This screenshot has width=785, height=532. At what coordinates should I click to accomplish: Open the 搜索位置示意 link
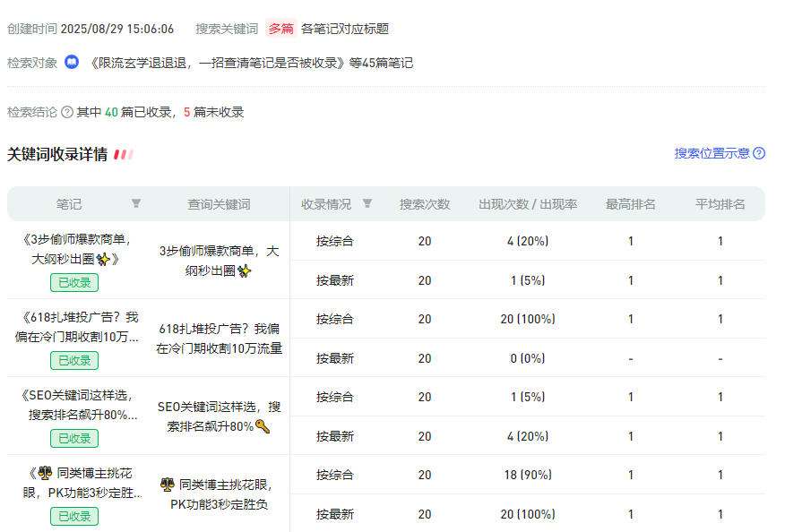point(712,153)
